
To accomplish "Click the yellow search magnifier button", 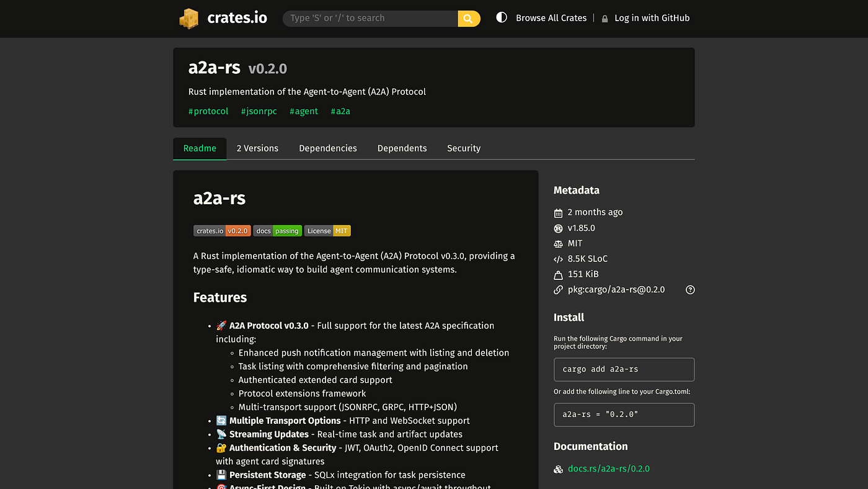I will tap(469, 18).
